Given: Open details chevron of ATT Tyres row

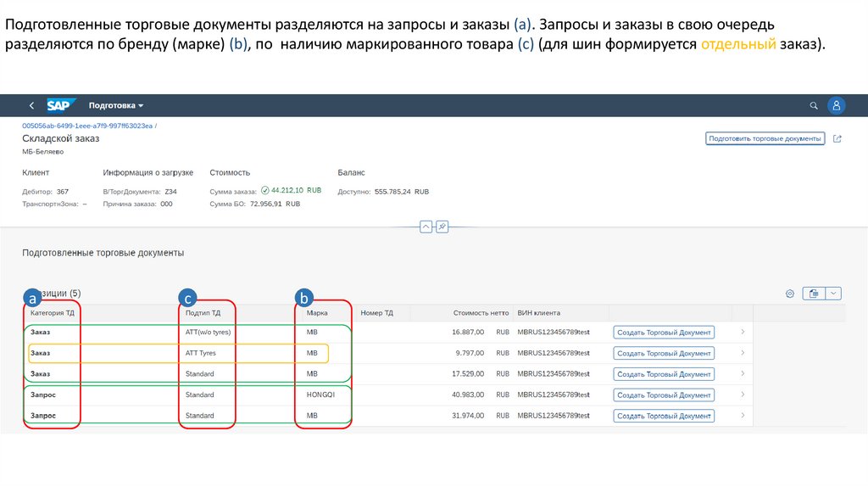Looking at the screenshot, I should pyautogui.click(x=743, y=353).
